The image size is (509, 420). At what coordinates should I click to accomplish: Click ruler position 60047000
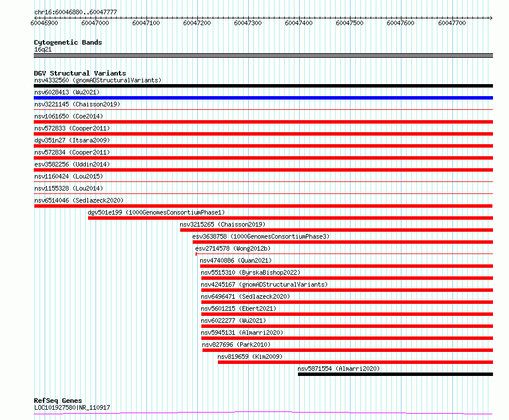coord(95,23)
